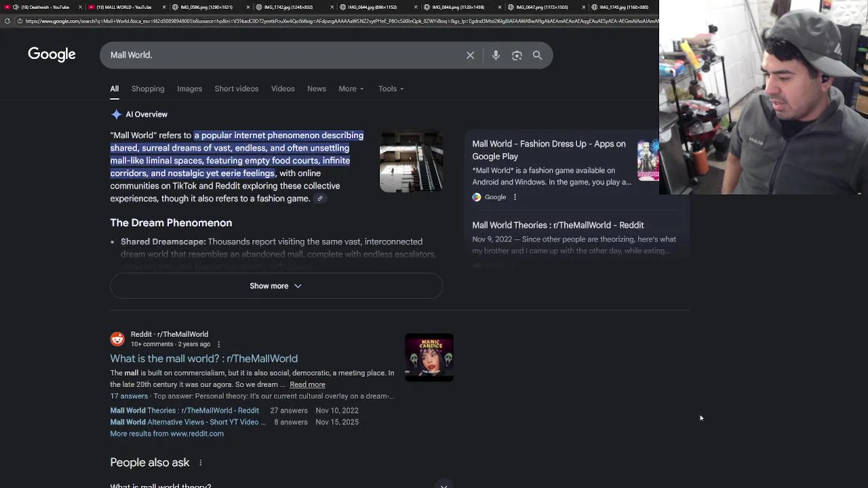Switch to the IMG_1745.jpg tab
The height and width of the screenshot is (488, 868).
pos(624,7)
